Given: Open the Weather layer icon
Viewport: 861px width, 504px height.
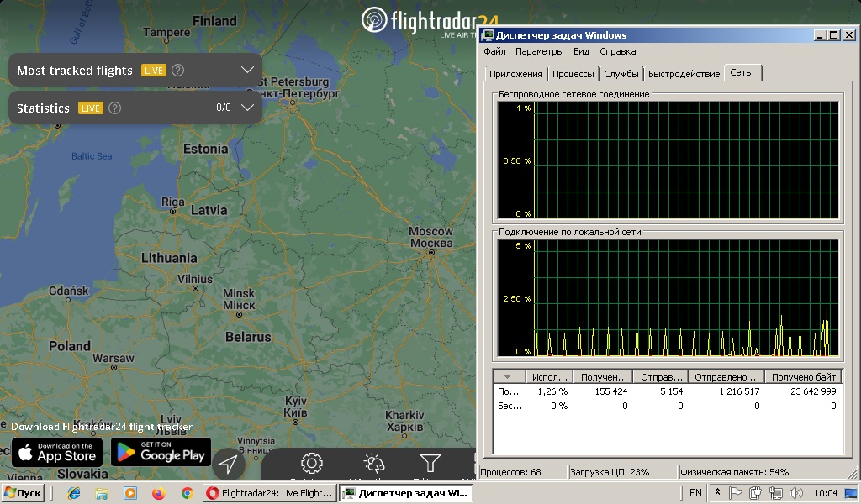Looking at the screenshot, I should pos(373,464).
